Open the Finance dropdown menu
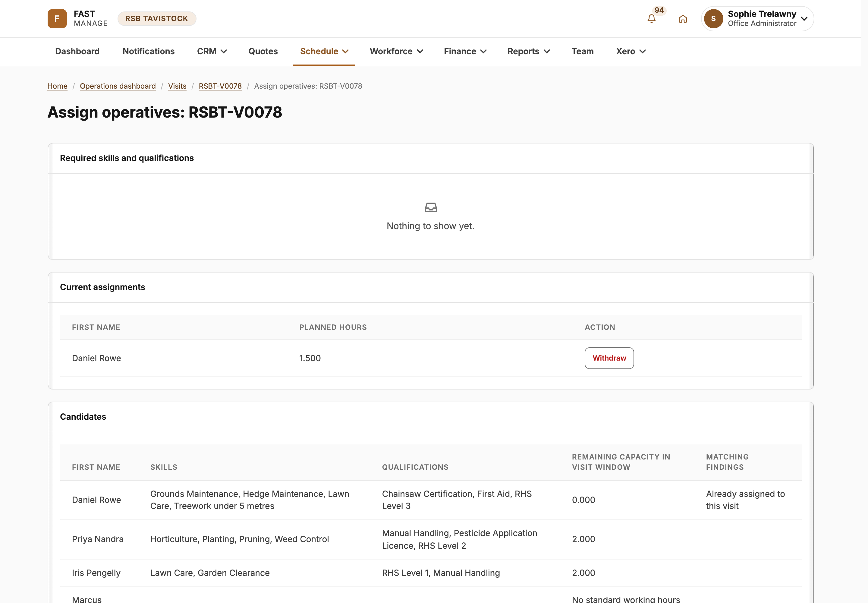The image size is (868, 603). coord(465,51)
